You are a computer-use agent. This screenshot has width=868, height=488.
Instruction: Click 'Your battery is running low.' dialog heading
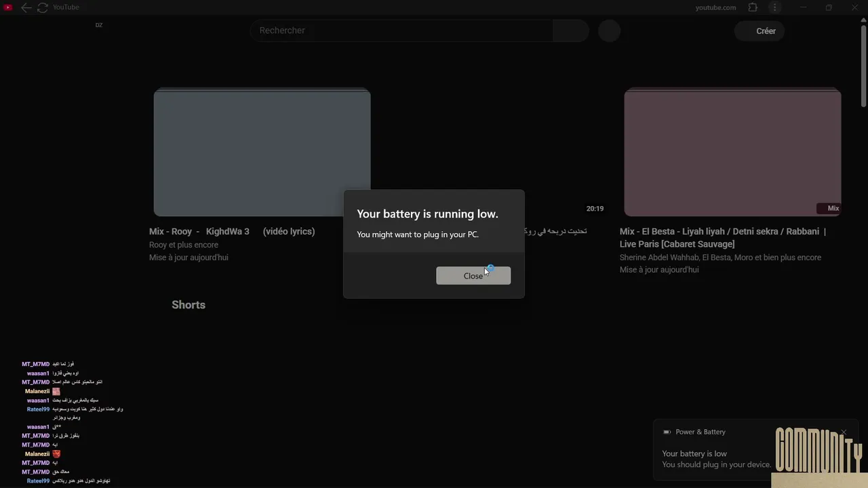(428, 213)
